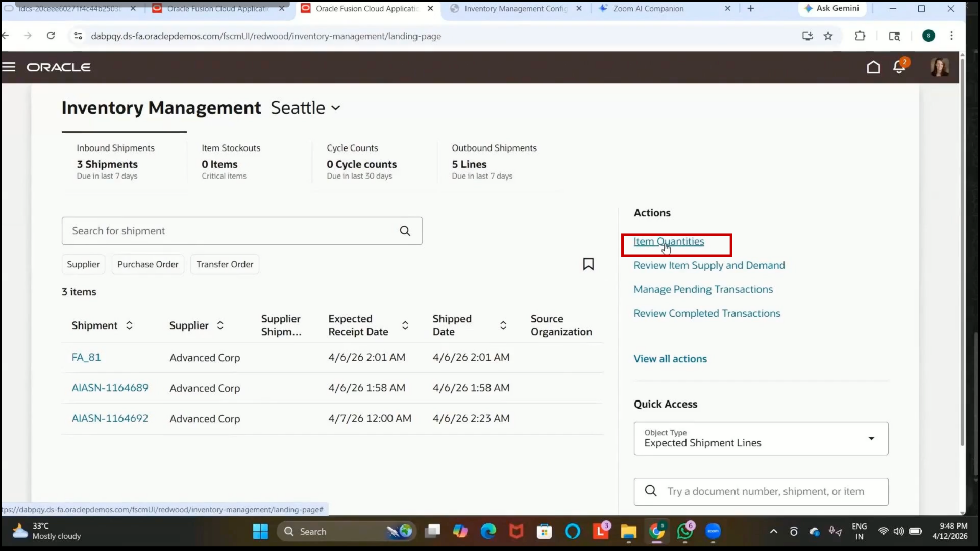
Task: View site information icon in address bar
Action: (78, 36)
